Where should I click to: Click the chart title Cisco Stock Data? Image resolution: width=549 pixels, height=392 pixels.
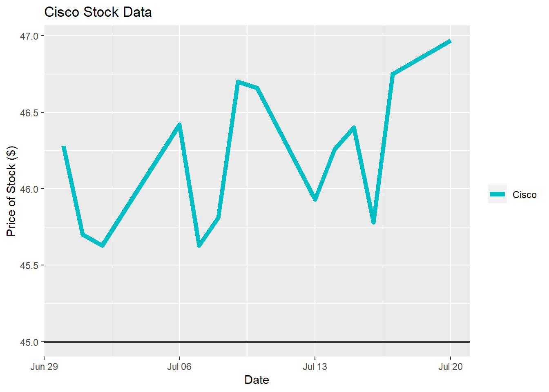pyautogui.click(x=98, y=12)
